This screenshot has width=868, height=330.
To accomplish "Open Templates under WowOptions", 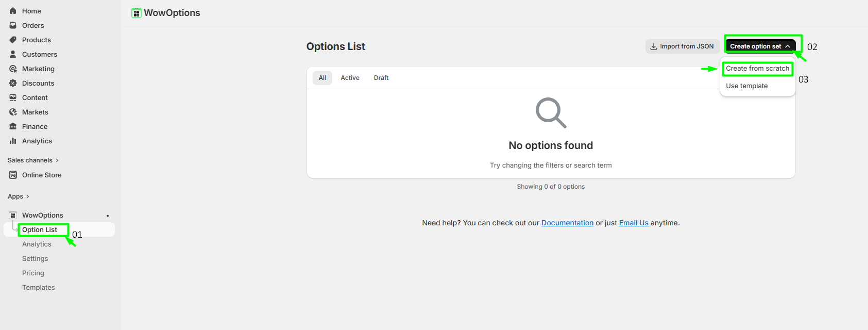I will point(39,288).
